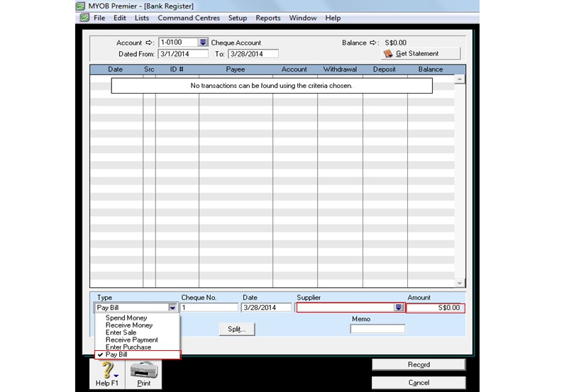Click the ID # column header
The width and height of the screenshot is (581, 392).
[x=177, y=69]
